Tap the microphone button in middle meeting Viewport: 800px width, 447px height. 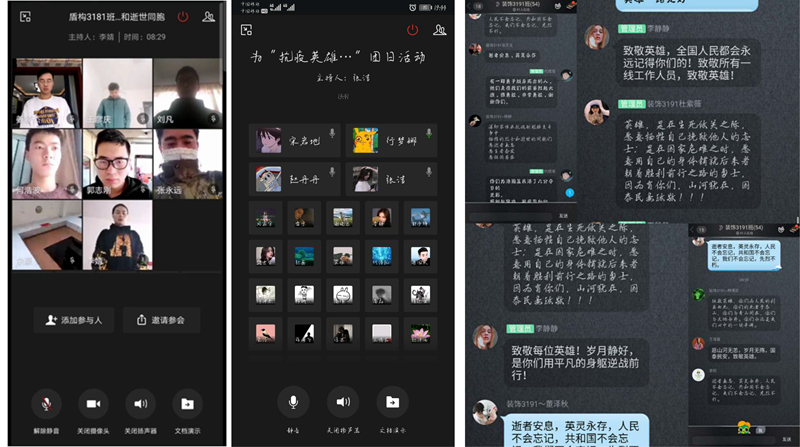tap(293, 401)
